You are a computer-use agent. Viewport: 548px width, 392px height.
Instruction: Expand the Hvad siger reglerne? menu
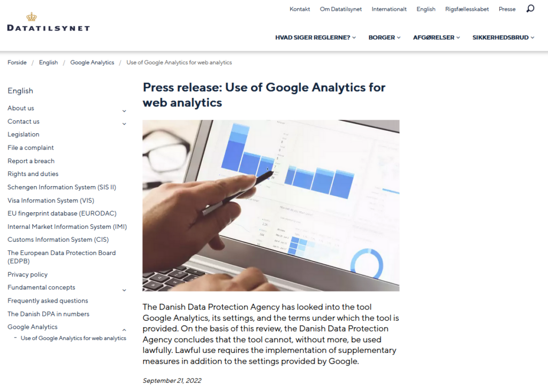[x=315, y=37]
